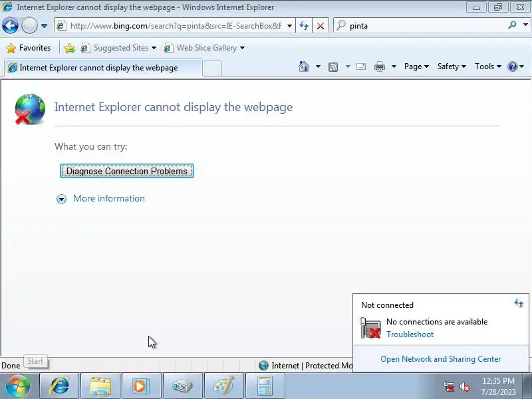The image size is (532, 399).
Task: Open Suggested Sites on the favorites bar
Action: pyautogui.click(x=118, y=48)
